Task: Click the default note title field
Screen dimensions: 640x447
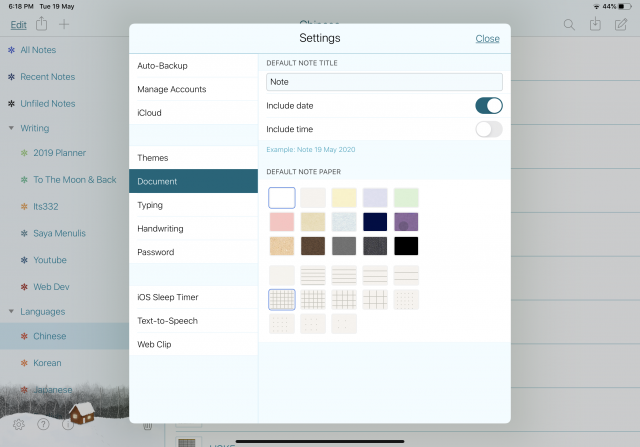Action: [x=384, y=83]
